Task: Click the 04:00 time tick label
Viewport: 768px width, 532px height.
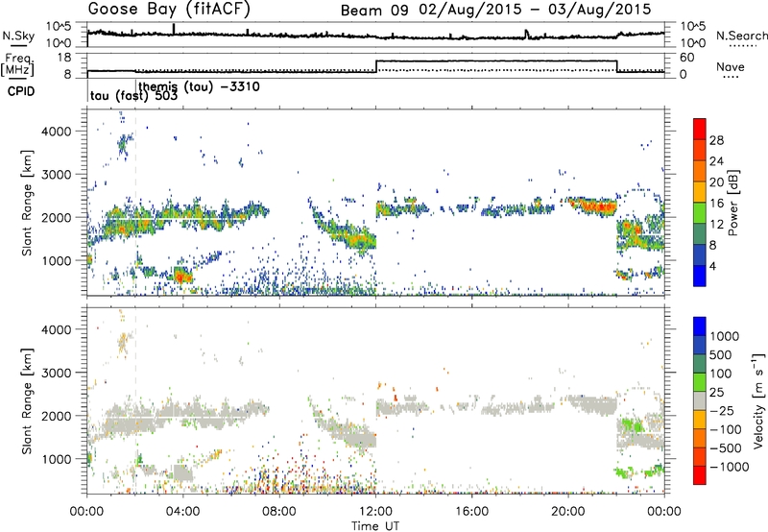Action: point(182,512)
